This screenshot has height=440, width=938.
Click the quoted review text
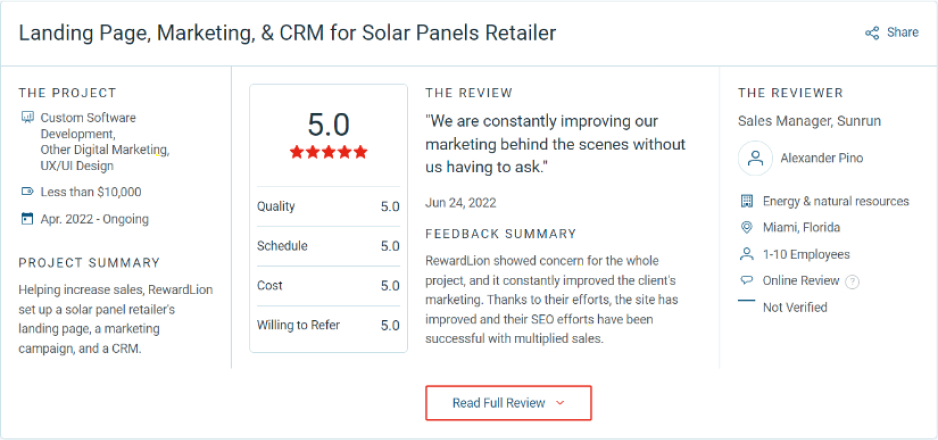click(556, 144)
